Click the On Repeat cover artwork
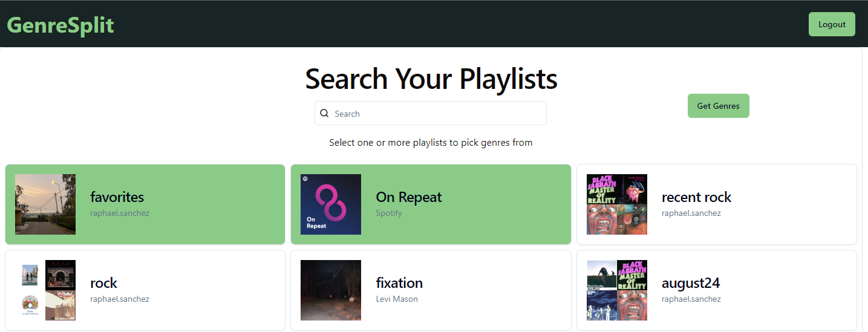 (x=331, y=204)
